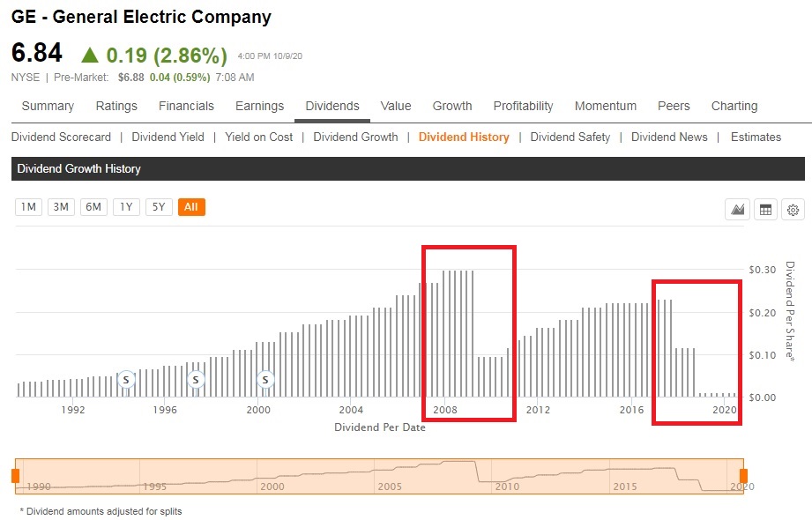
Task: Grab the left range slider handle
Action: coord(15,475)
